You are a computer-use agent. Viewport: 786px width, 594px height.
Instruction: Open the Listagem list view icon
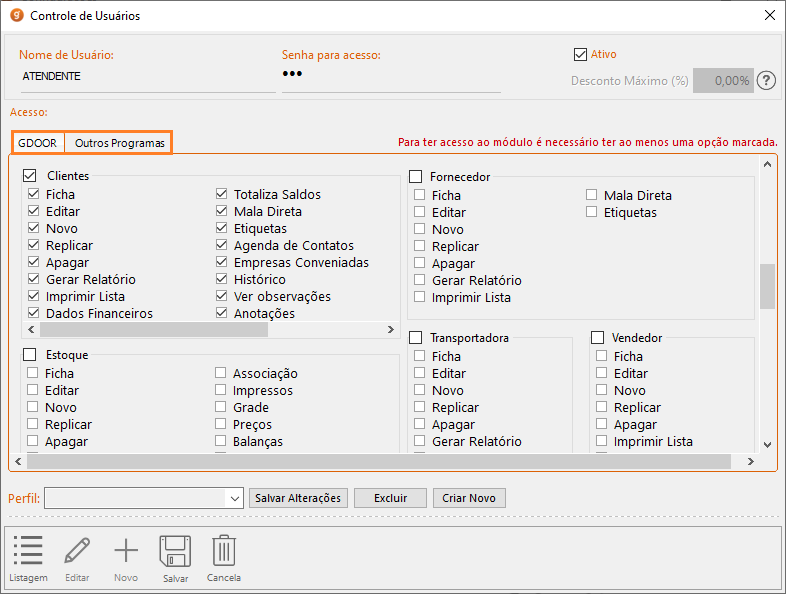[x=28, y=550]
